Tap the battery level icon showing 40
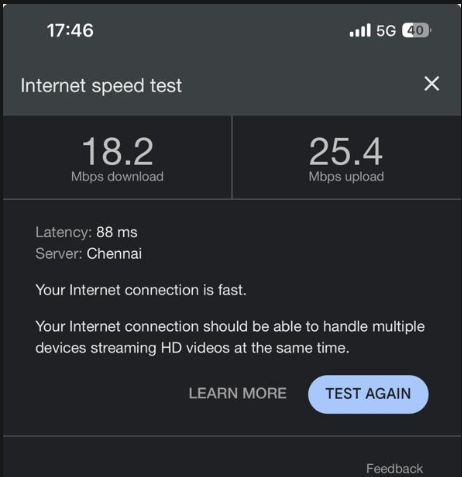This screenshot has width=462, height=477. click(416, 30)
